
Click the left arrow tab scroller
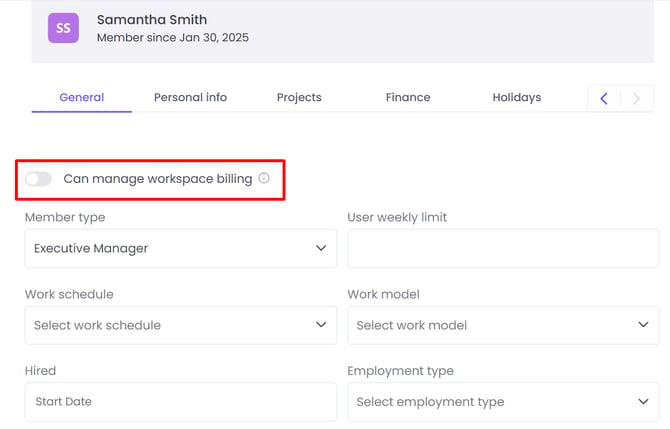[x=604, y=98]
